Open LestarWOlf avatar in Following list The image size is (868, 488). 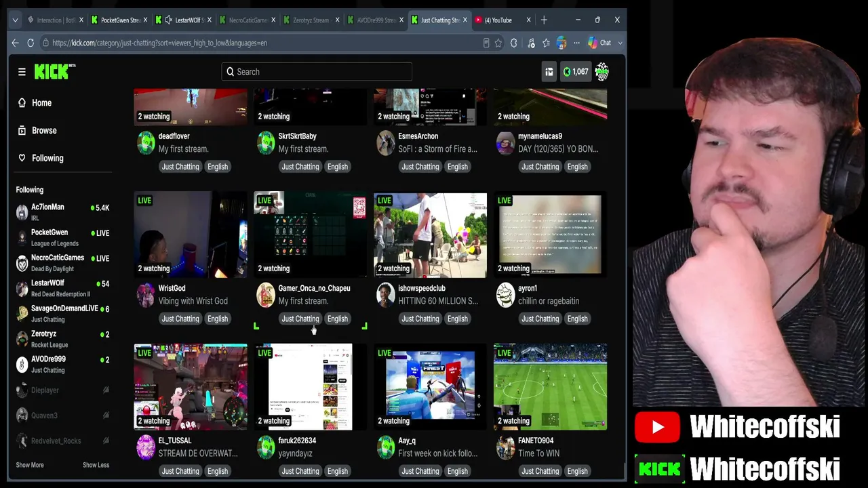pos(22,288)
